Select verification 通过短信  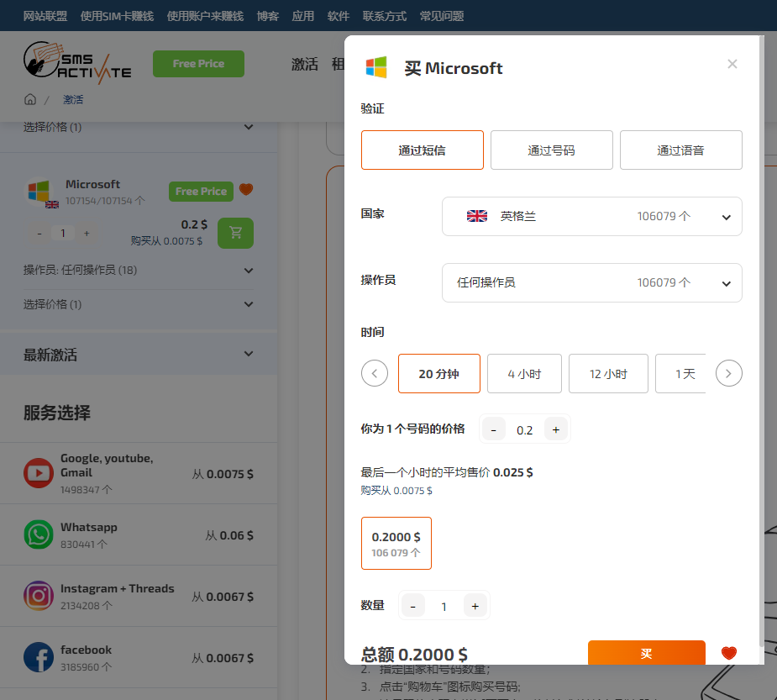(x=423, y=150)
